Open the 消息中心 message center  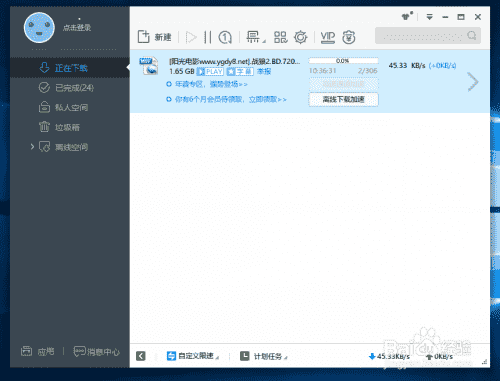tap(96, 352)
